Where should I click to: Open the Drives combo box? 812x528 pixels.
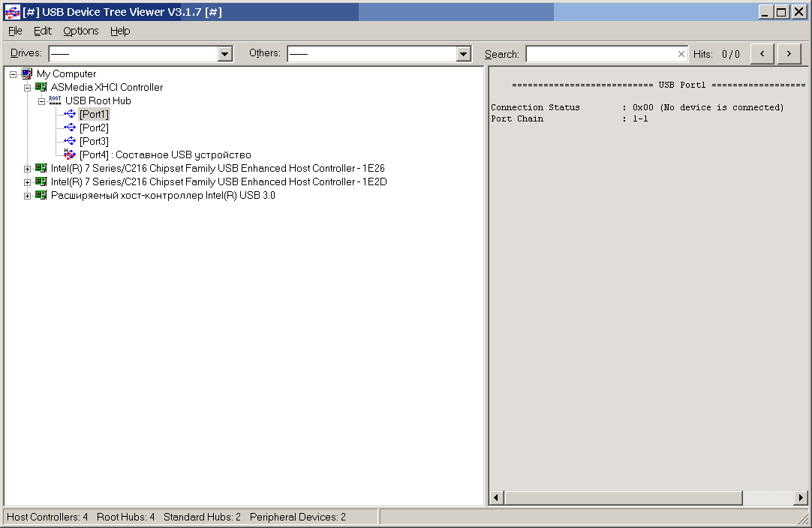(x=224, y=53)
